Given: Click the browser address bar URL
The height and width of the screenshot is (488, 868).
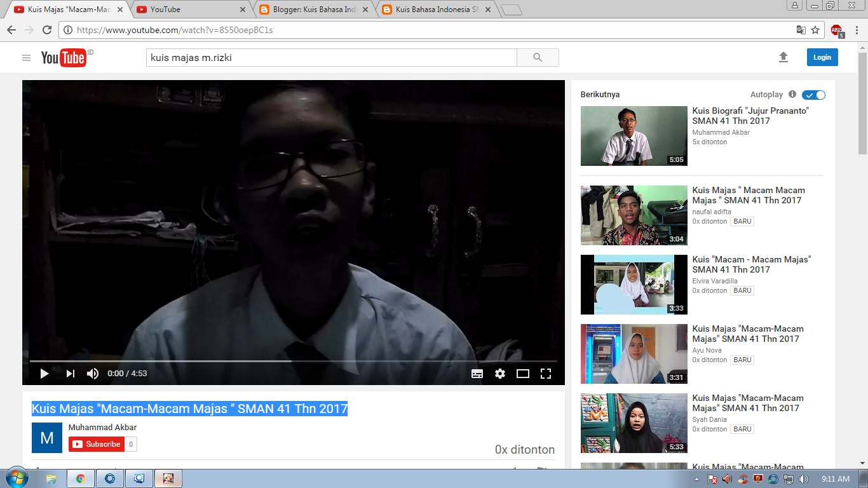Looking at the screenshot, I should point(175,30).
